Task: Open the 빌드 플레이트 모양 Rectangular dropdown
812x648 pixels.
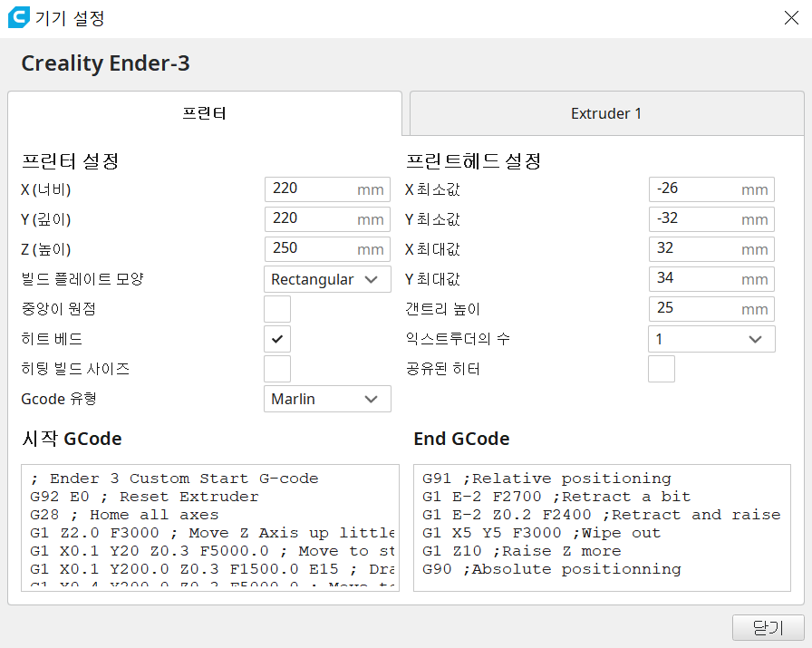Action: coord(327,279)
